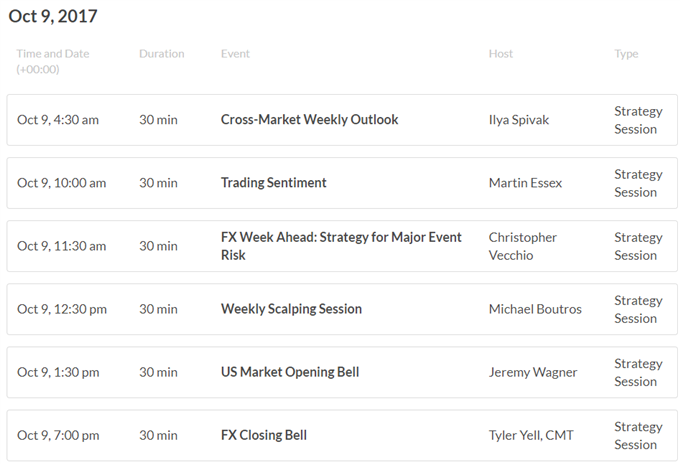Select the Oct 9, 4:30 am row time
Screen dimensions: 680x464
pyautogui.click(x=58, y=120)
